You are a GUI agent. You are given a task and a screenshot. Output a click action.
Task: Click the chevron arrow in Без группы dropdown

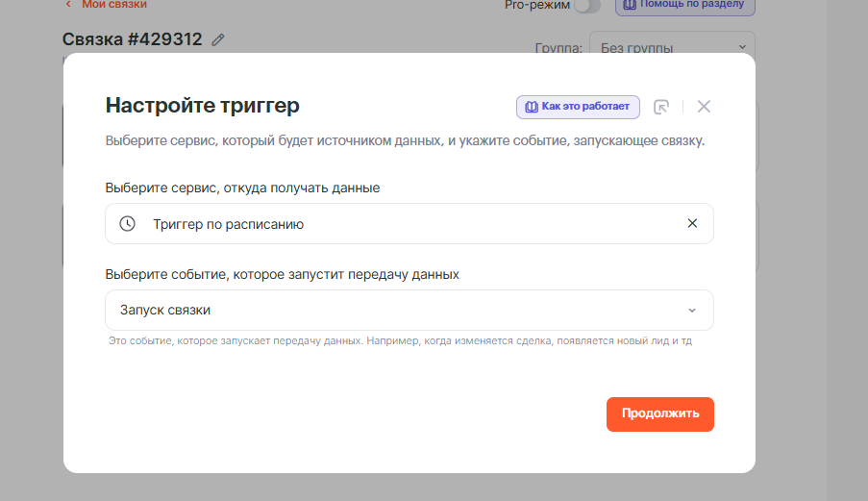pyautogui.click(x=742, y=47)
